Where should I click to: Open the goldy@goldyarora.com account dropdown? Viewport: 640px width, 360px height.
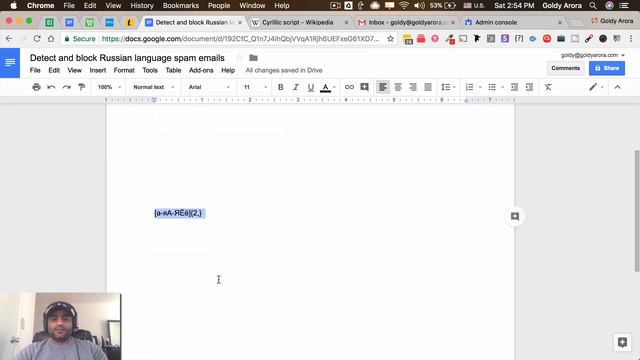pos(593,55)
